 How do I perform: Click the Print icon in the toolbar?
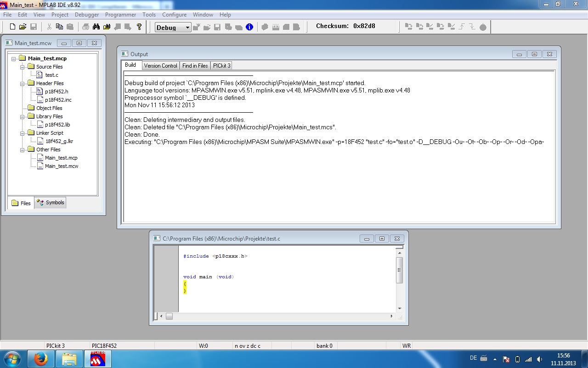pos(85,27)
